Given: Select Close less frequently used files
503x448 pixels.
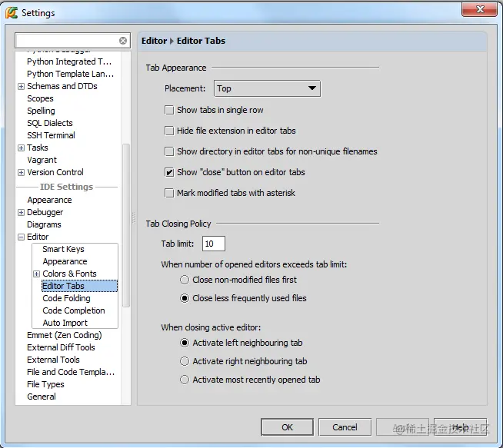Looking at the screenshot, I should tap(185, 298).
